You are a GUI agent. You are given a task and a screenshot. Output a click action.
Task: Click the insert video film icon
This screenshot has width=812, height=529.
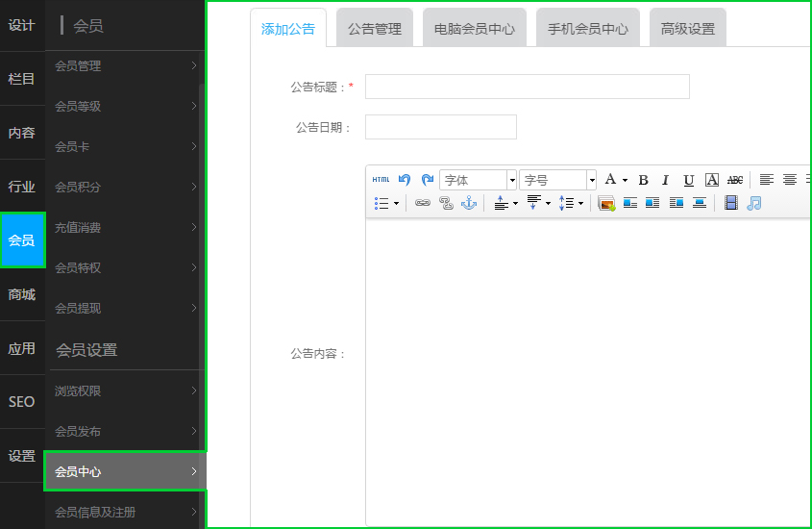click(731, 203)
